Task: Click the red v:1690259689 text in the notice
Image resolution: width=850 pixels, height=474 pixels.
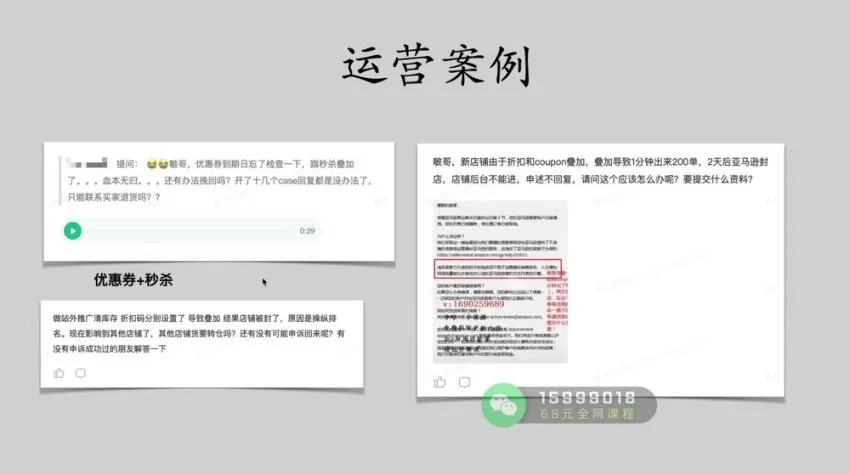Action: point(473,304)
